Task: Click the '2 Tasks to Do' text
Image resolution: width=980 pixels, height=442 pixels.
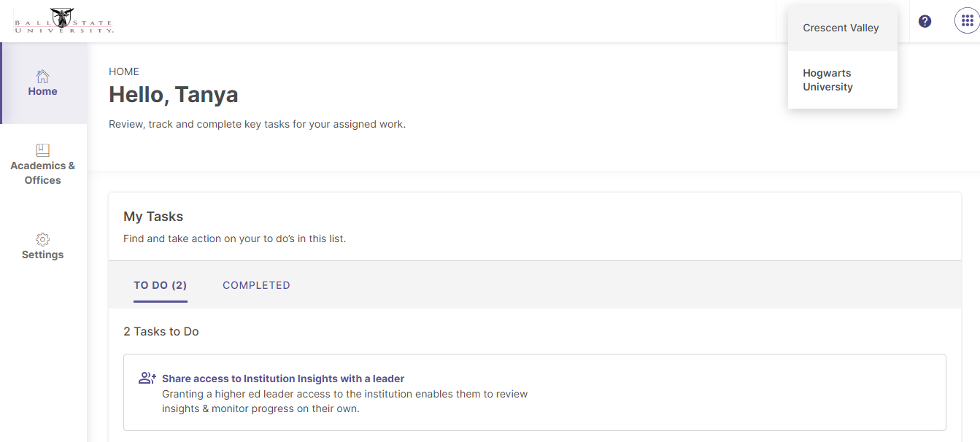Action: point(161,331)
